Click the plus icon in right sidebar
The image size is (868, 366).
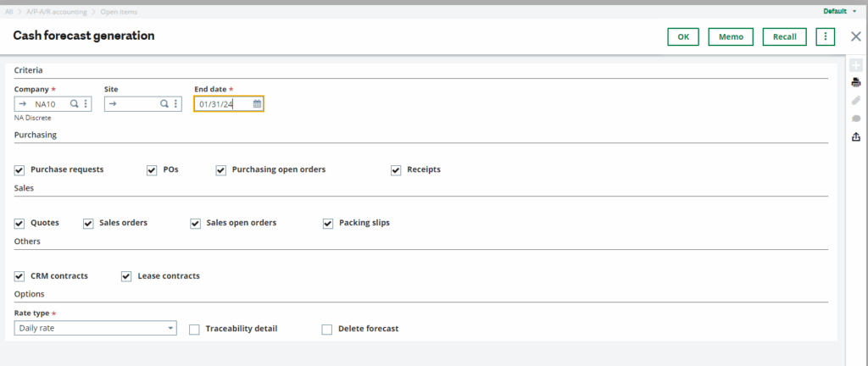click(x=856, y=65)
